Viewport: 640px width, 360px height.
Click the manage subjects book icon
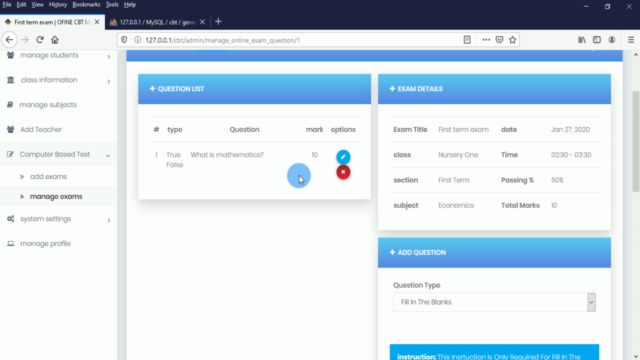(x=10, y=104)
